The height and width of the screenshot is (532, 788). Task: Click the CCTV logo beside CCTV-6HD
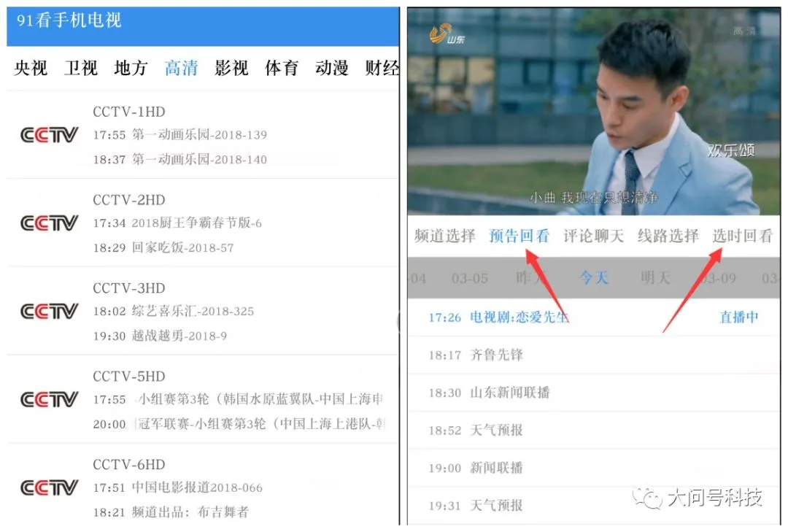(x=50, y=487)
